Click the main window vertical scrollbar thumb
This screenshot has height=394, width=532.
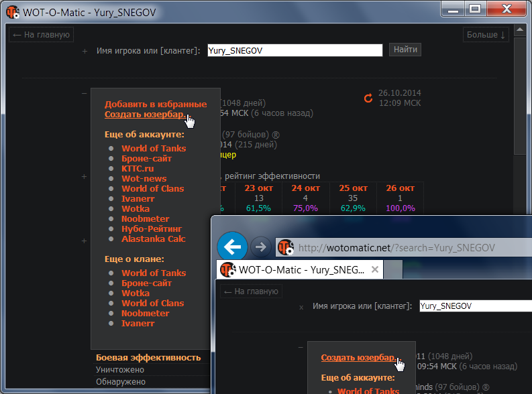point(520,96)
